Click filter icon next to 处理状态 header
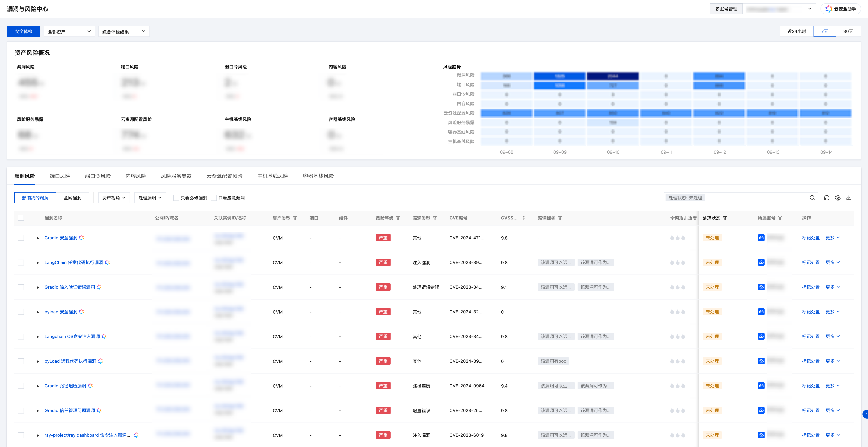This screenshot has width=868, height=447. (725, 218)
